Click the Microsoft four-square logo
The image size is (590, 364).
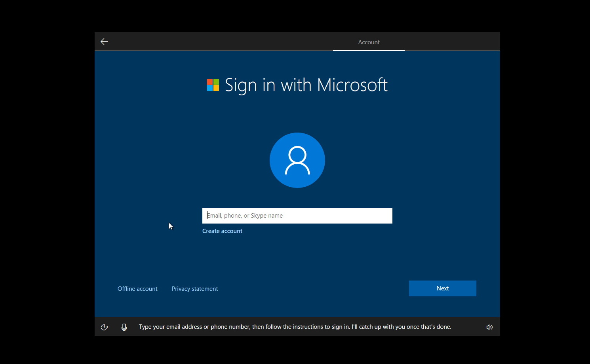click(x=213, y=85)
